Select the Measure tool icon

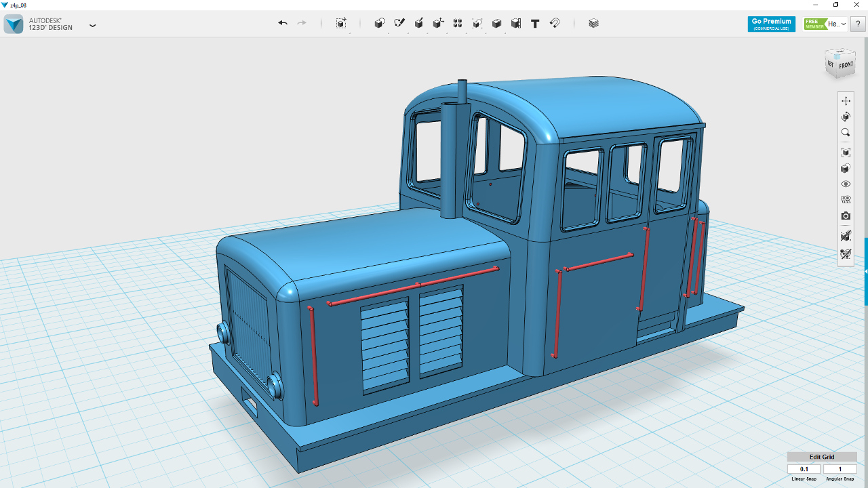[x=516, y=23]
